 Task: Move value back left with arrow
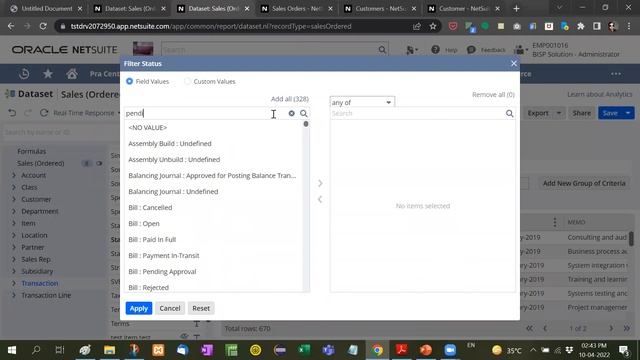coord(320,199)
